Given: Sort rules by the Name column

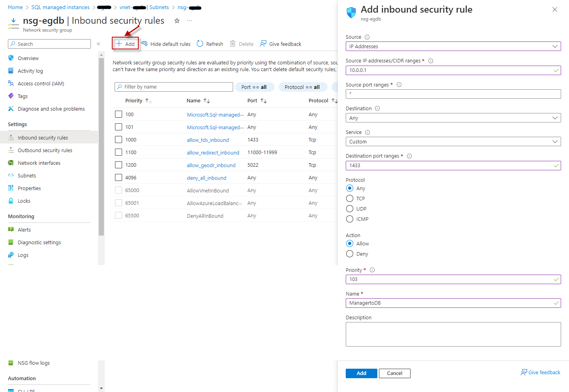Looking at the screenshot, I should [x=198, y=101].
